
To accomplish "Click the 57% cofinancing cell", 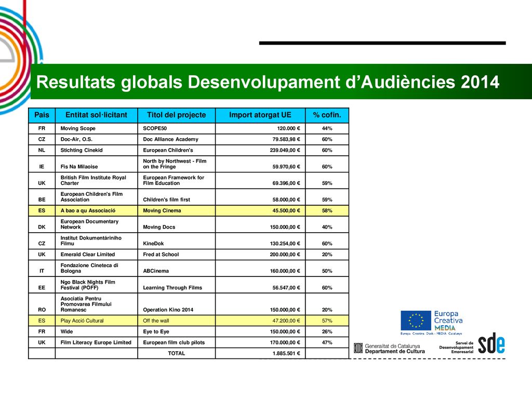I will pyautogui.click(x=327, y=321).
